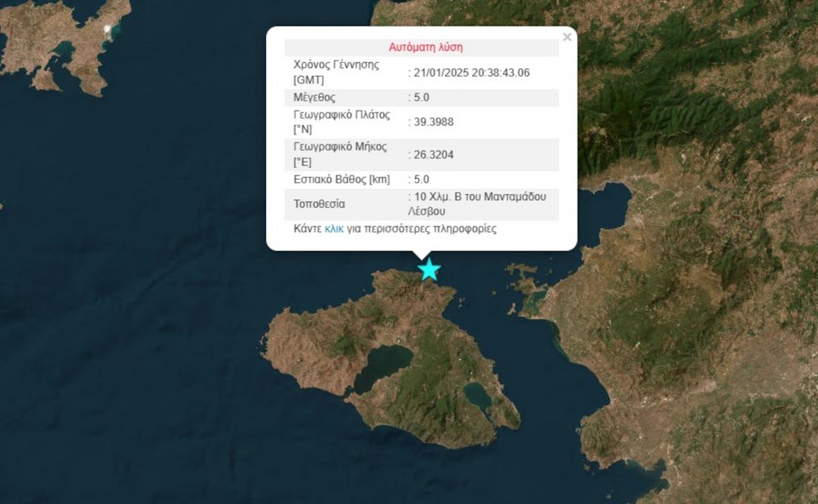Select the "Γεωγραφικό Μήκος [°E]" label
818x504 pixels.
click(339, 154)
